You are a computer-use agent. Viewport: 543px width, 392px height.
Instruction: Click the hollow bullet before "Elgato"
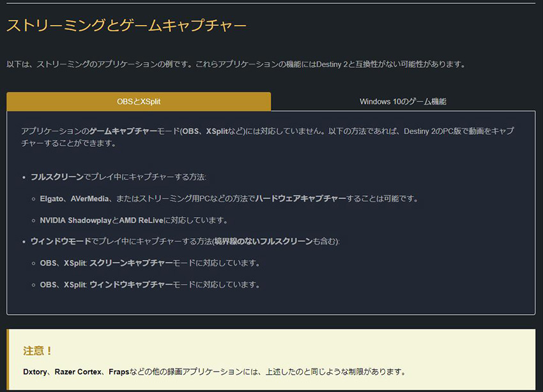click(x=33, y=199)
